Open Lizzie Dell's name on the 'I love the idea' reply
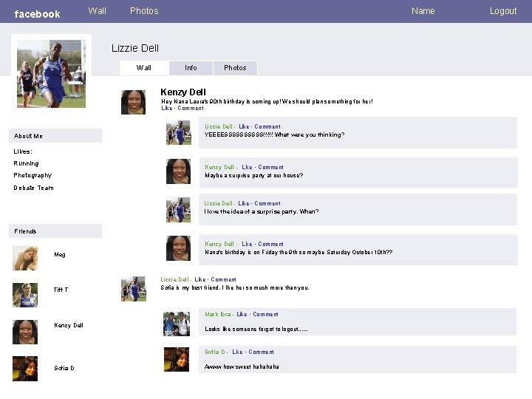The height and width of the screenshot is (399, 532). tap(218, 203)
